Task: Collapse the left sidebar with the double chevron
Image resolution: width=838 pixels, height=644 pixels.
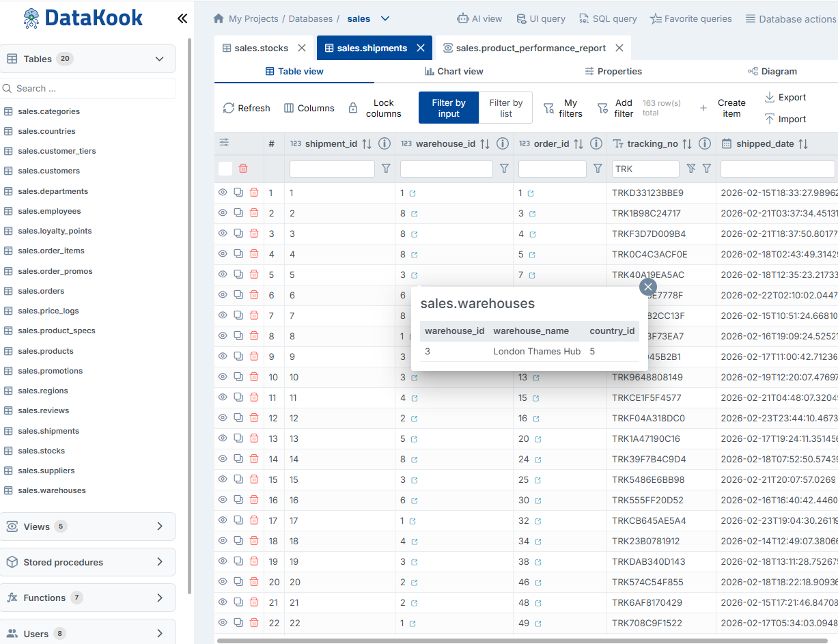Action: tap(182, 18)
